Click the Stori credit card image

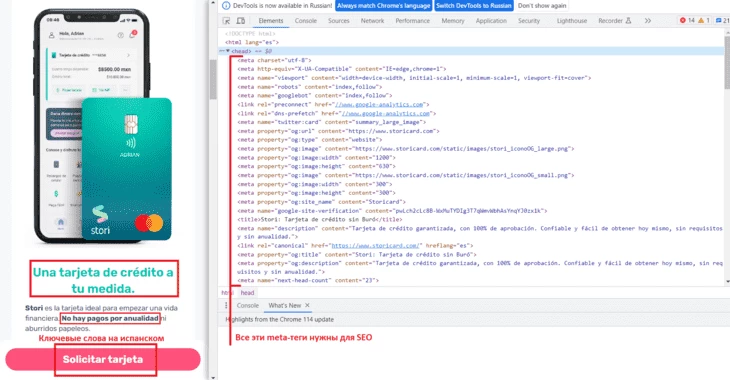tap(127, 169)
